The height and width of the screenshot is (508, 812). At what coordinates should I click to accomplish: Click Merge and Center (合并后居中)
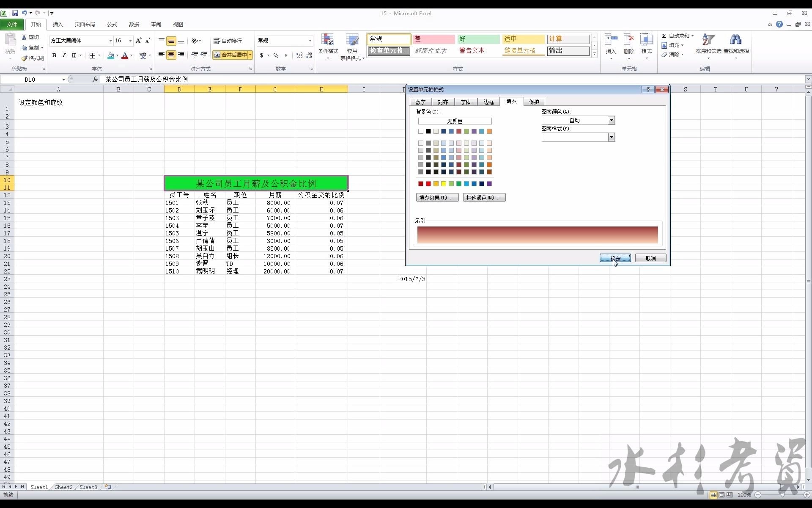pyautogui.click(x=230, y=55)
